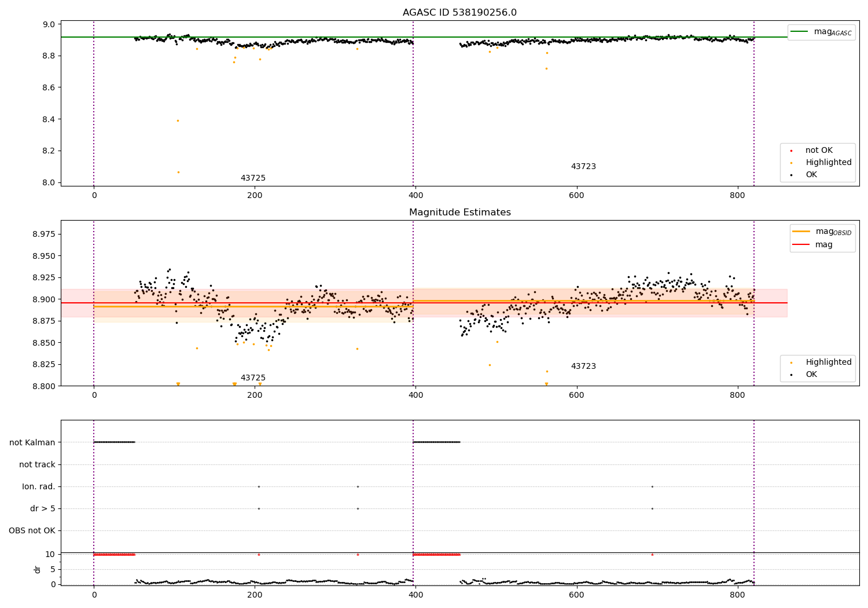Click the 8.975 y-axis tick in middle plot
The height and width of the screenshot is (608, 868).
[x=44, y=235]
